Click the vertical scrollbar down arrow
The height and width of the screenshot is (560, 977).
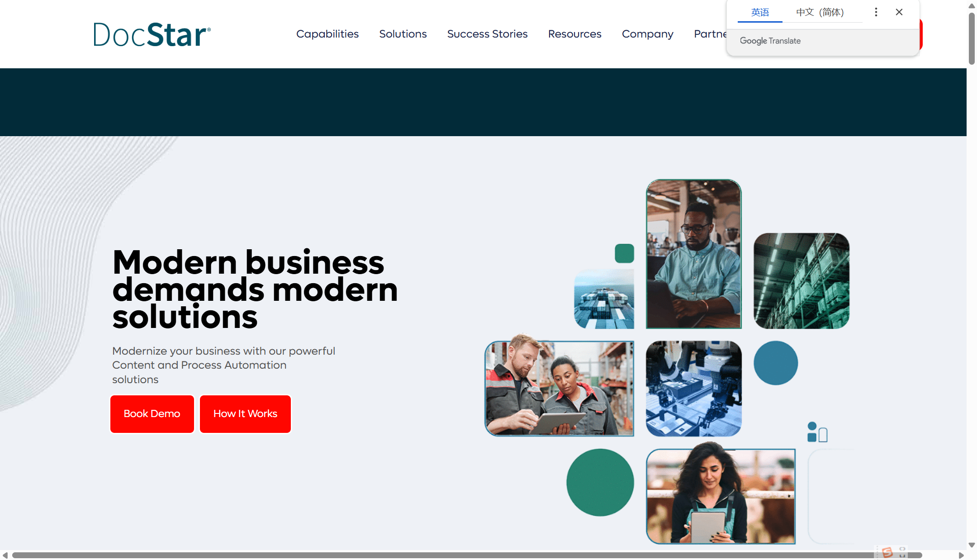(x=971, y=545)
